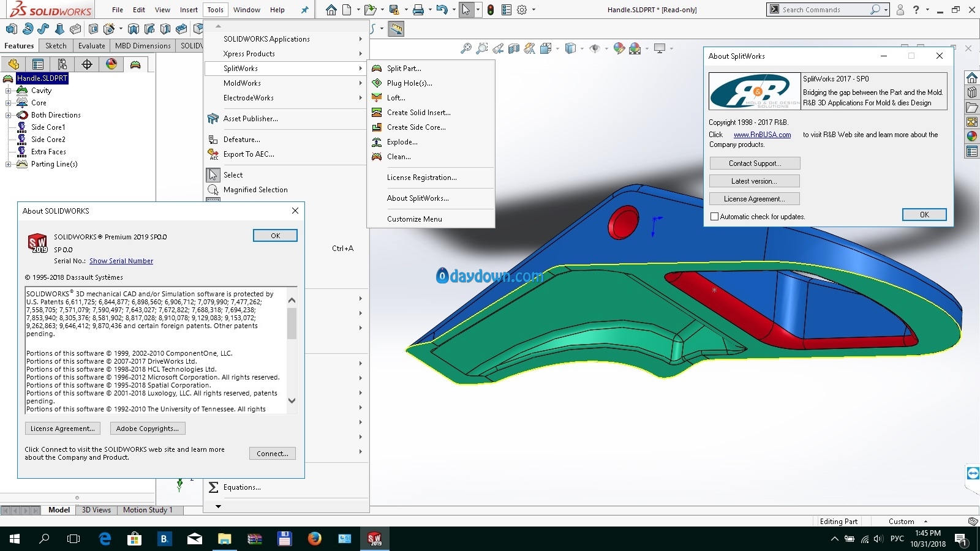Select License Registration... menu entry
The width and height of the screenshot is (980, 551).
[431, 178]
